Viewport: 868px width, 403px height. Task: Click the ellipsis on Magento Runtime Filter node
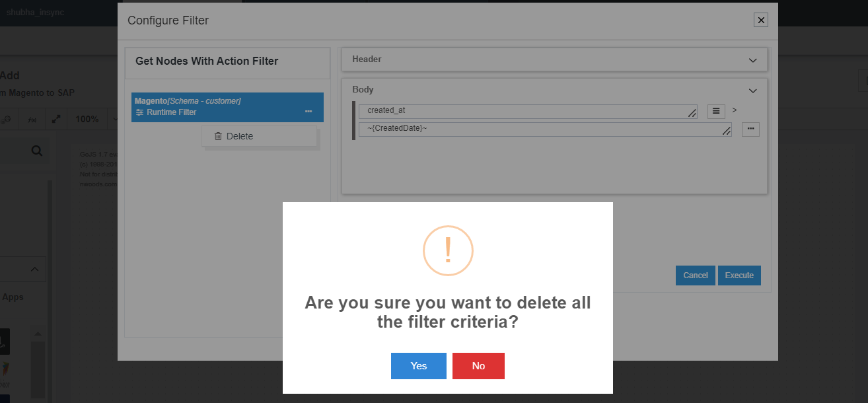(308, 111)
